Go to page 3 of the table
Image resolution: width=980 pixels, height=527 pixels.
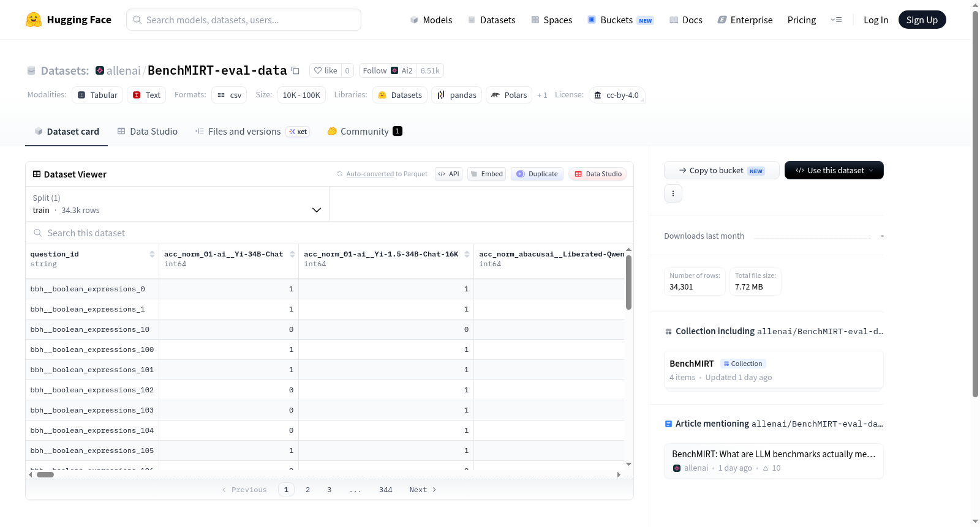click(x=330, y=490)
